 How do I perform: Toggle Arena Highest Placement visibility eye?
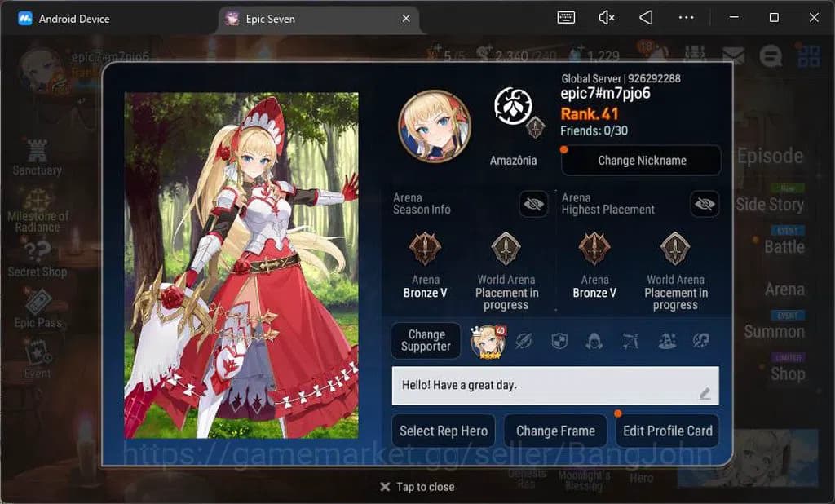(704, 204)
